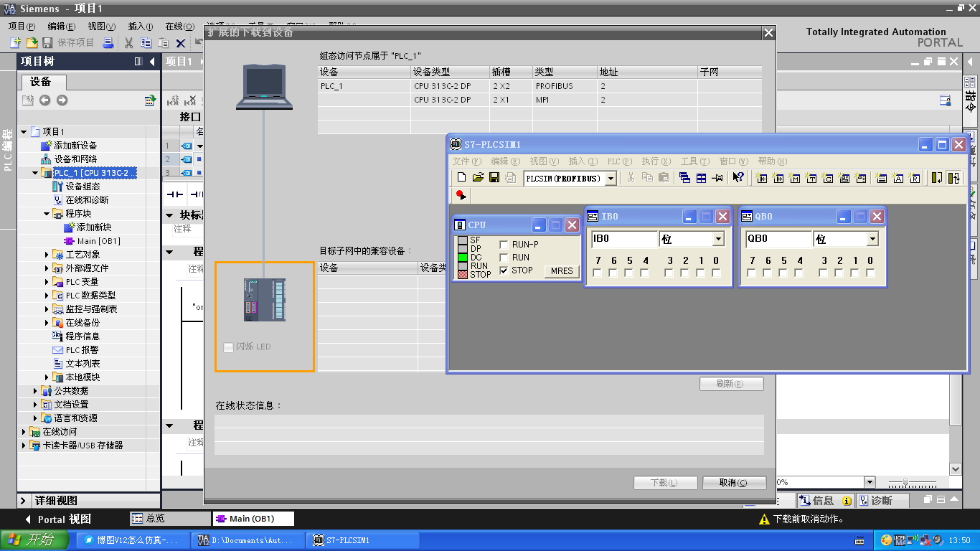Open the 总览 overview button
The height and width of the screenshot is (551, 980).
pyautogui.click(x=170, y=519)
